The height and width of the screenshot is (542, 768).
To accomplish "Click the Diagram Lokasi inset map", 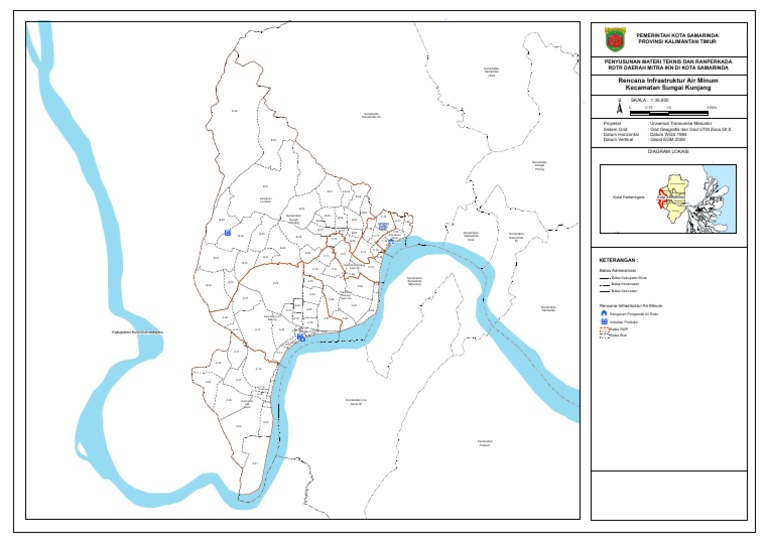I will [668, 199].
